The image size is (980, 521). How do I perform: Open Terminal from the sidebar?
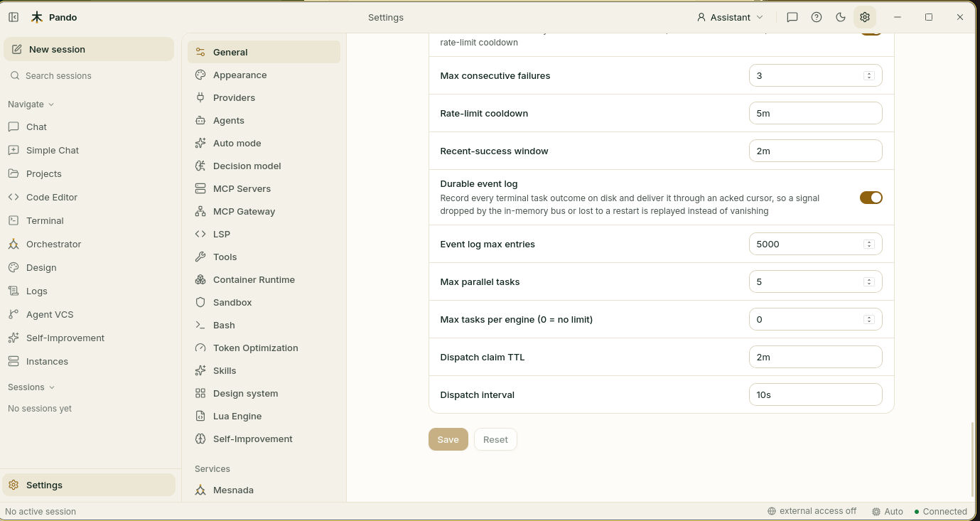(x=89, y=220)
